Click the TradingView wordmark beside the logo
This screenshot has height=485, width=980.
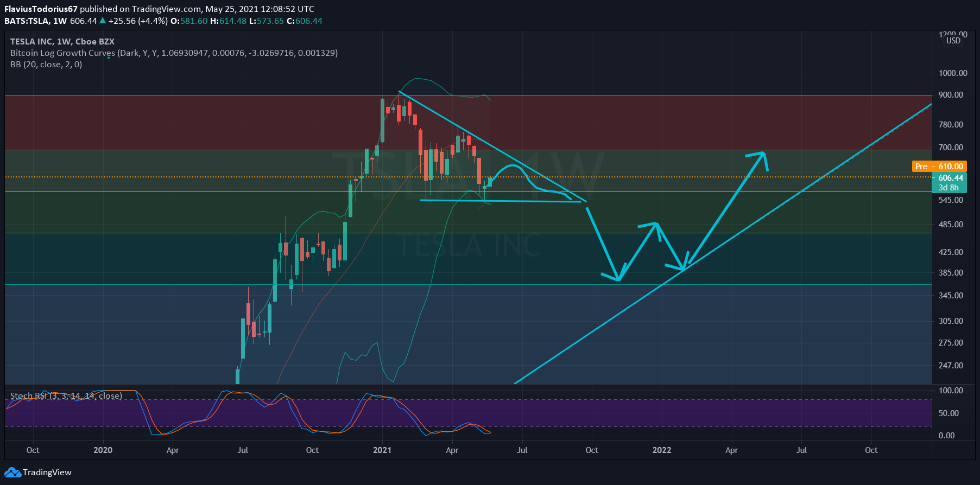[x=47, y=473]
